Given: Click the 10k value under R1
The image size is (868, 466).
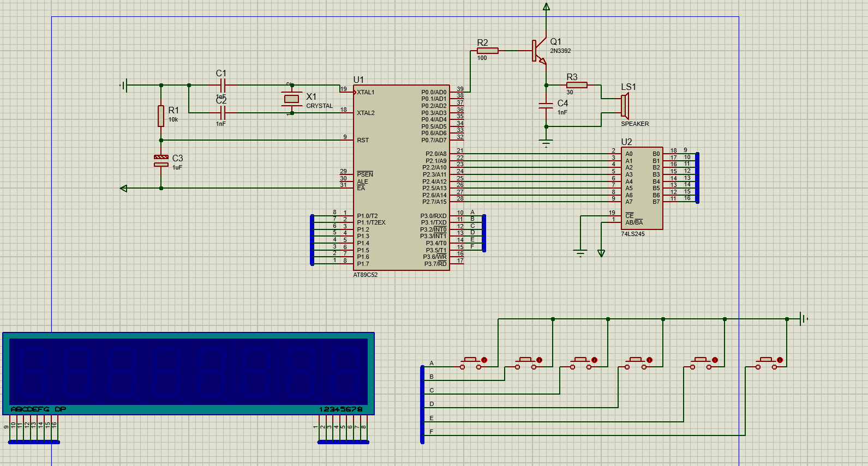Looking at the screenshot, I should point(173,119).
